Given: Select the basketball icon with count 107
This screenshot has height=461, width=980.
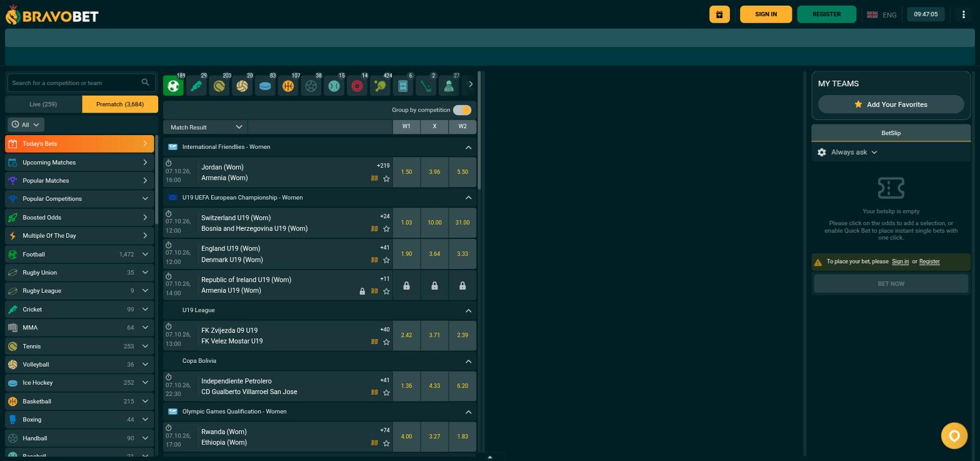Looking at the screenshot, I should tap(287, 86).
